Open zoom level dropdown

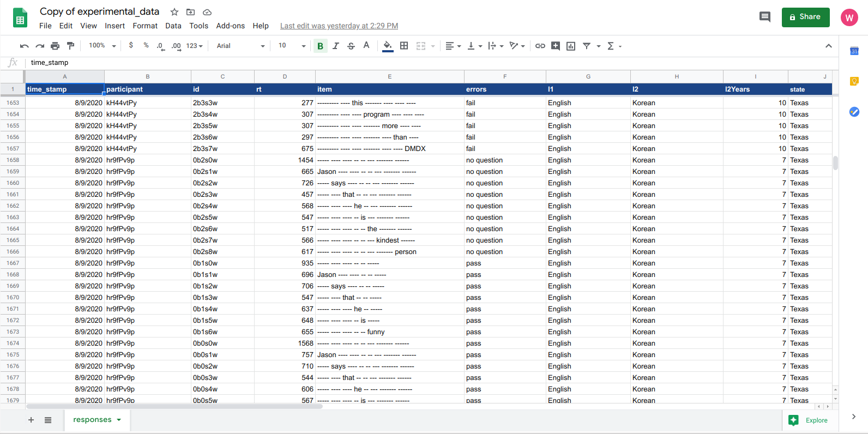pyautogui.click(x=102, y=46)
